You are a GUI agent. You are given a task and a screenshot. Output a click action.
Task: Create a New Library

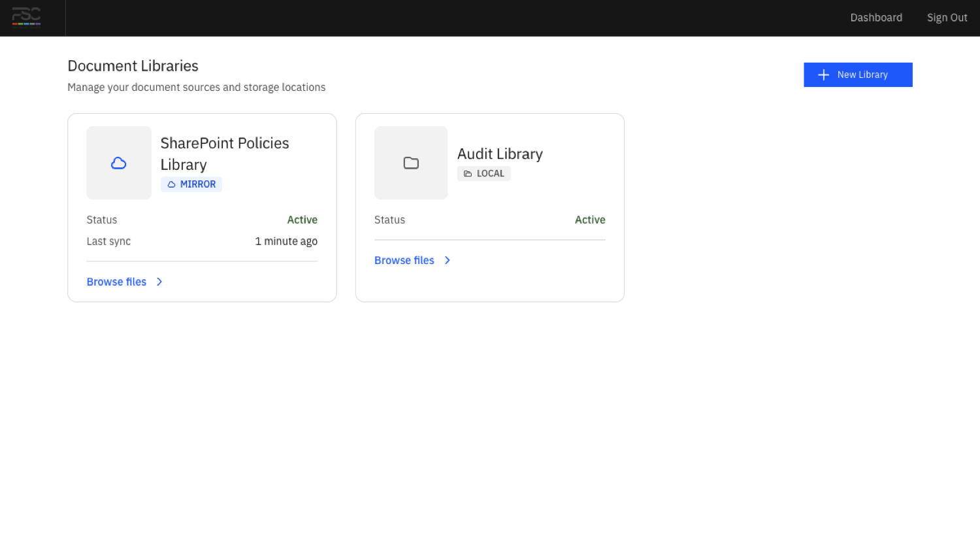(858, 75)
